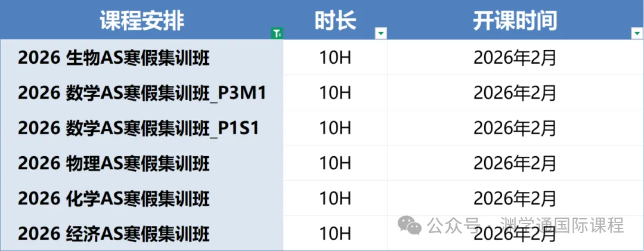The image size is (644, 251).
Task: Click the 2026 物理AS寒假集训班 cell
Action: (114, 163)
